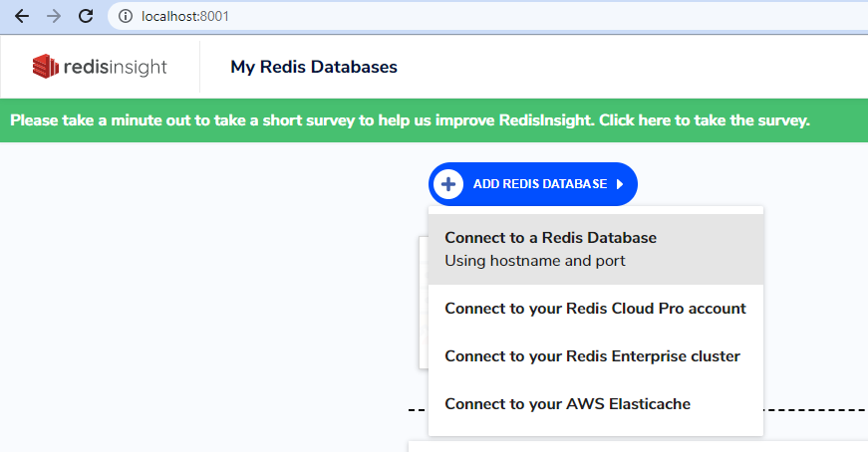Click the browser back arrow
The height and width of the screenshot is (452, 868).
point(22,16)
